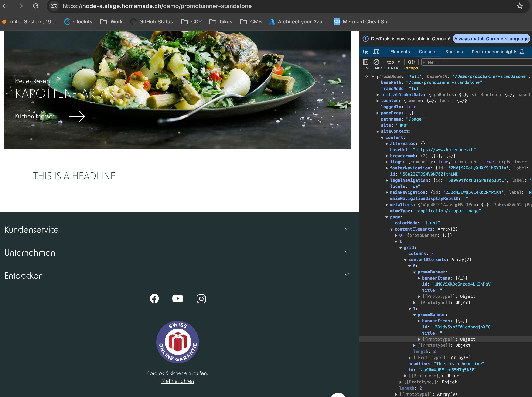Toggle the live expression eye icon
The height and width of the screenshot is (397, 532).
pyautogui.click(x=411, y=62)
